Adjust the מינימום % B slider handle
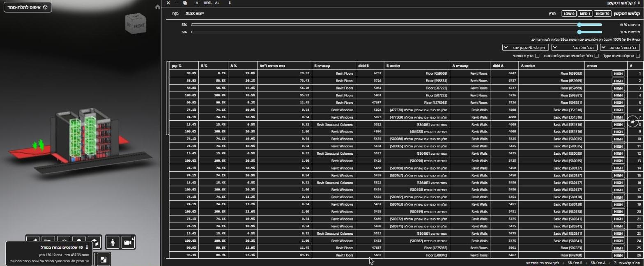644x266 pixels. 580,32
